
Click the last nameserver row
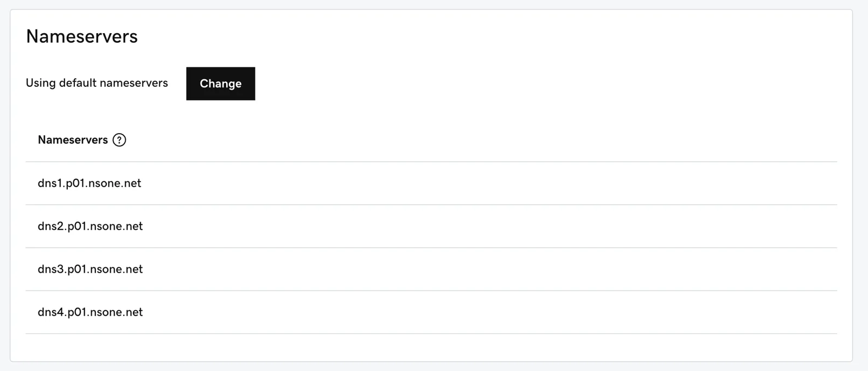tap(90, 312)
